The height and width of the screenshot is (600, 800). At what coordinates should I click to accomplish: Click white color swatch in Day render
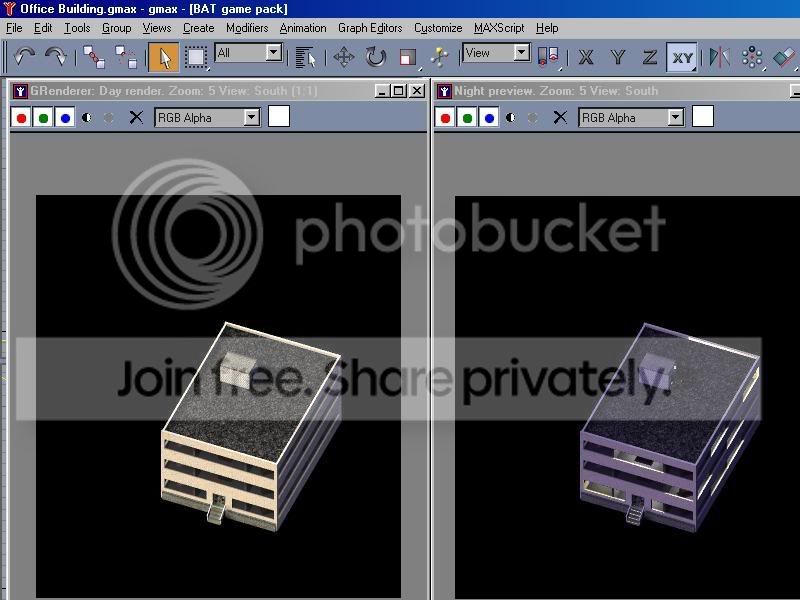[279, 116]
